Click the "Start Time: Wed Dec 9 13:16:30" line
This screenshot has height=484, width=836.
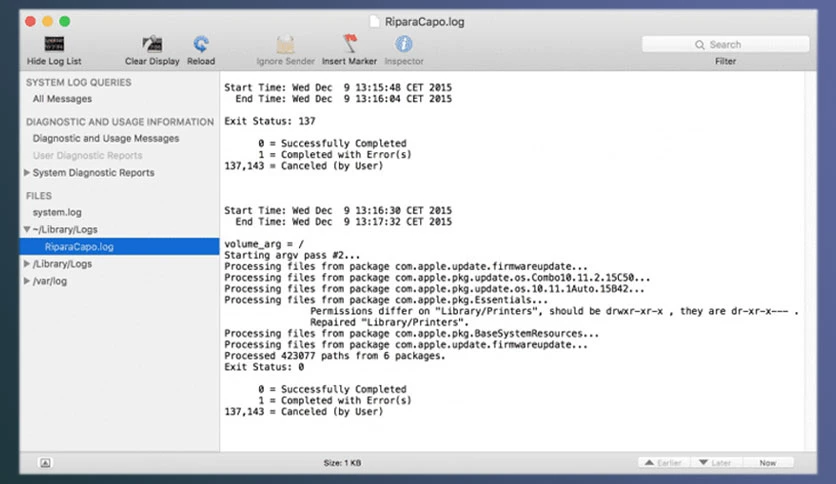(338, 210)
